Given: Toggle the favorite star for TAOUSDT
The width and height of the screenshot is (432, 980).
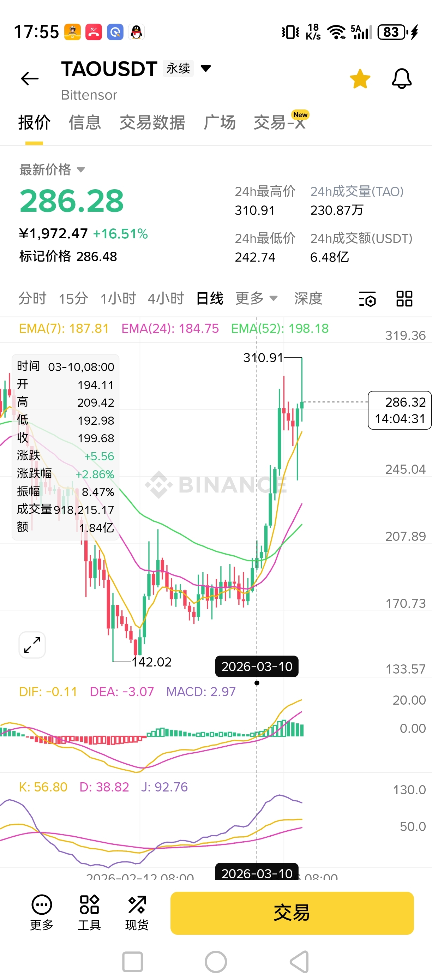Looking at the screenshot, I should (360, 79).
